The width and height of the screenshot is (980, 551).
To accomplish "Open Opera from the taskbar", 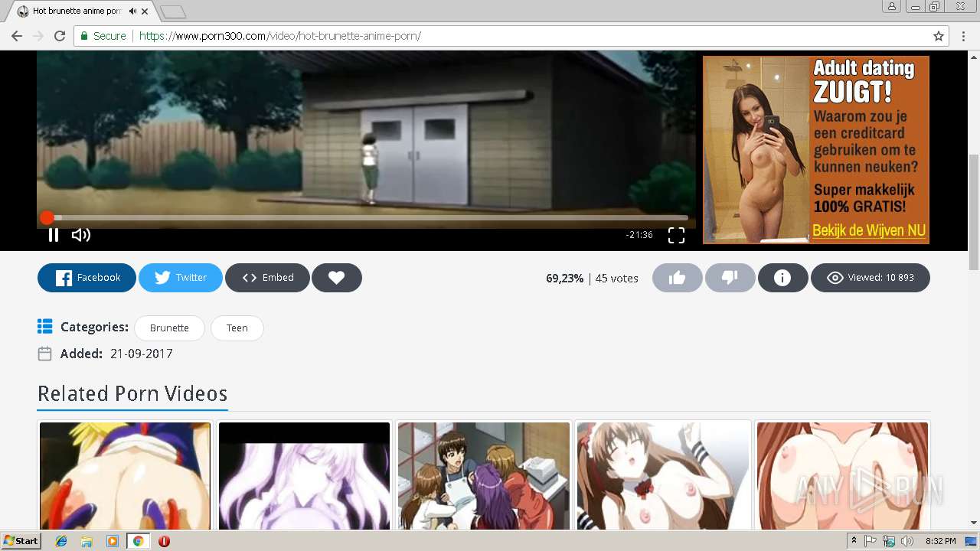I will [164, 541].
